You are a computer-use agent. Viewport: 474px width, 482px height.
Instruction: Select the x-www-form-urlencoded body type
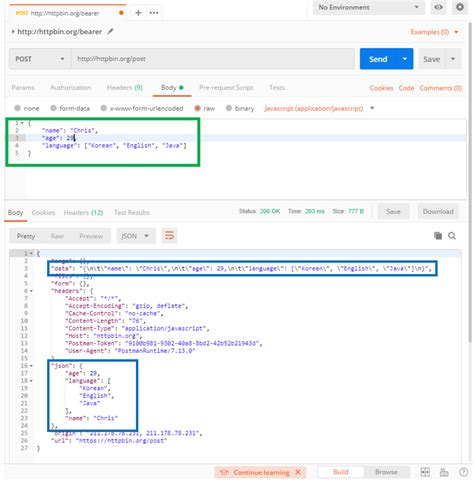(142, 108)
